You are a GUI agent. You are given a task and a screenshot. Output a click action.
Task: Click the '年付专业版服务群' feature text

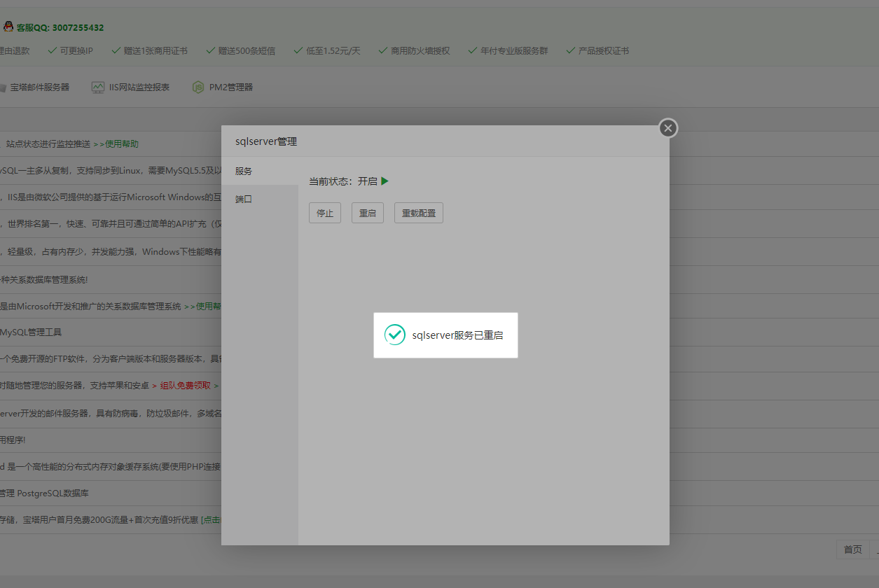coord(514,51)
